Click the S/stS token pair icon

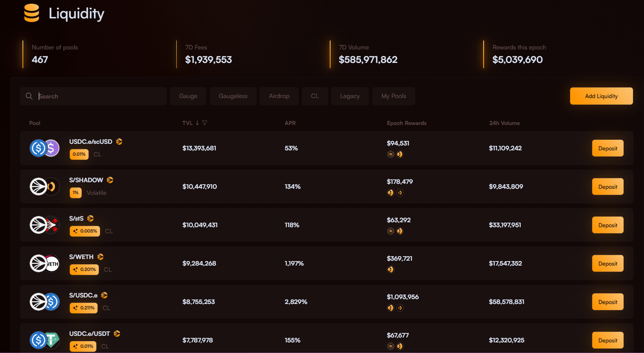coord(45,225)
